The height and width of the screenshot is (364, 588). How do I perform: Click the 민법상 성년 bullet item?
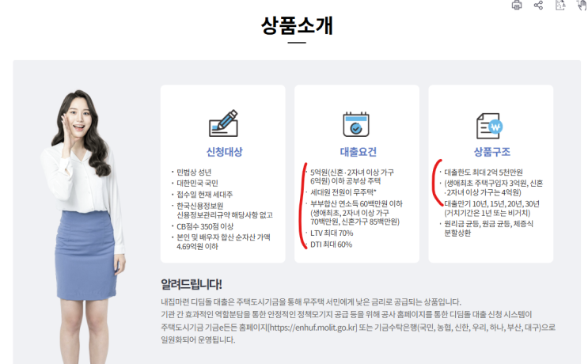coord(194,173)
